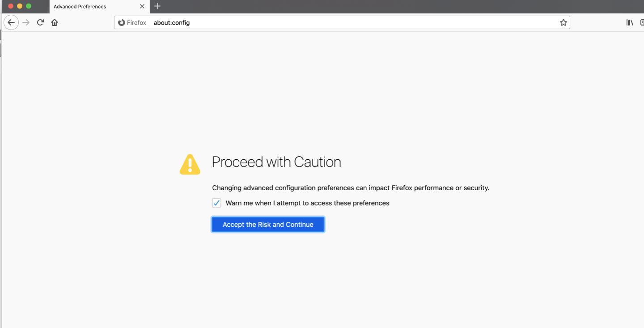Viewport: 644px width, 328px height.
Task: Click the Forward navigation arrow
Action: [25, 22]
